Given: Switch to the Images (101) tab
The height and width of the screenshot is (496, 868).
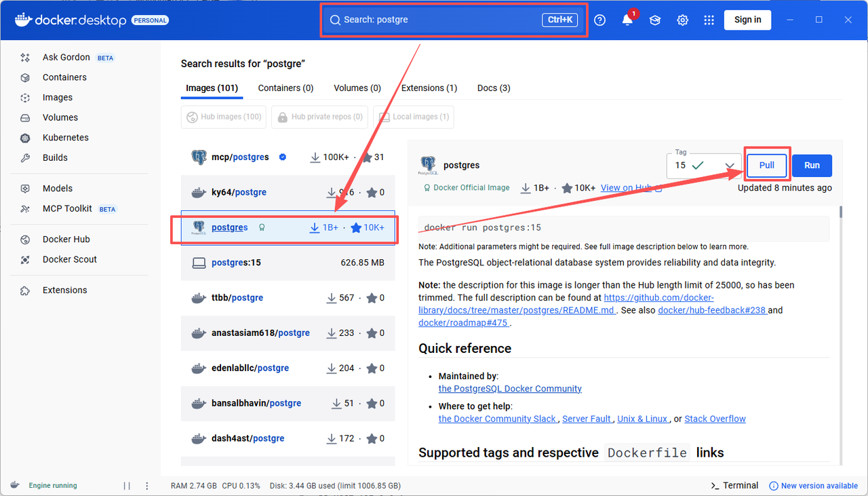Looking at the screenshot, I should [x=212, y=88].
